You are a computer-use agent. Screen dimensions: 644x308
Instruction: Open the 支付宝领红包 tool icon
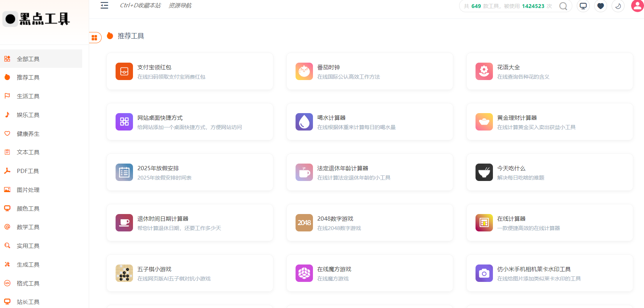point(124,71)
